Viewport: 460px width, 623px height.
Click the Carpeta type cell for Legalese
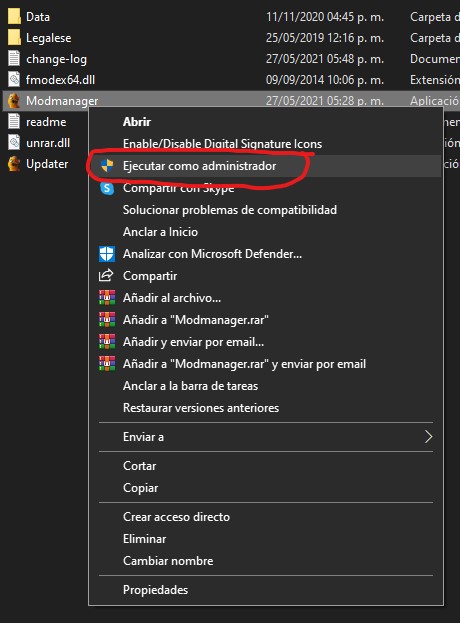pos(435,38)
